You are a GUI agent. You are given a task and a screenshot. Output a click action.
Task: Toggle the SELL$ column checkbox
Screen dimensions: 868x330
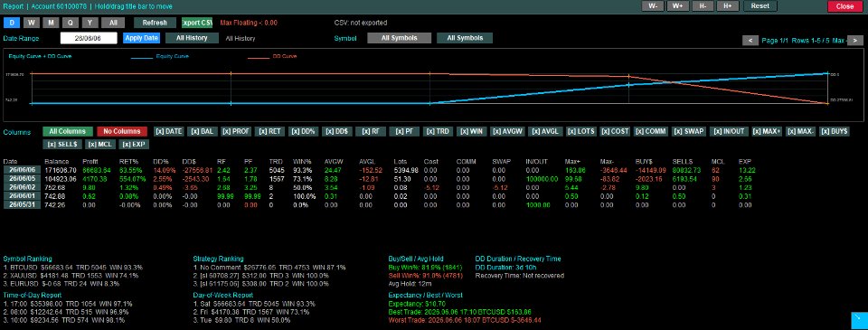pos(62,144)
